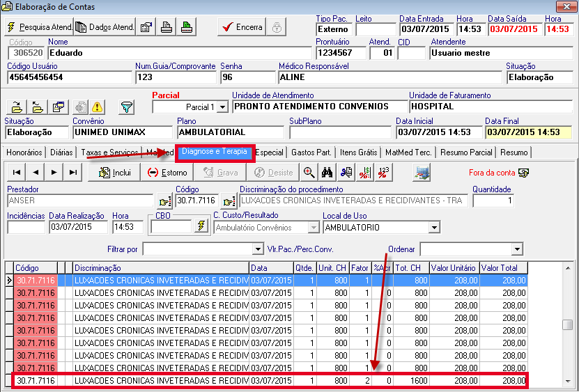Click the folder with right arrow icon

point(17,107)
